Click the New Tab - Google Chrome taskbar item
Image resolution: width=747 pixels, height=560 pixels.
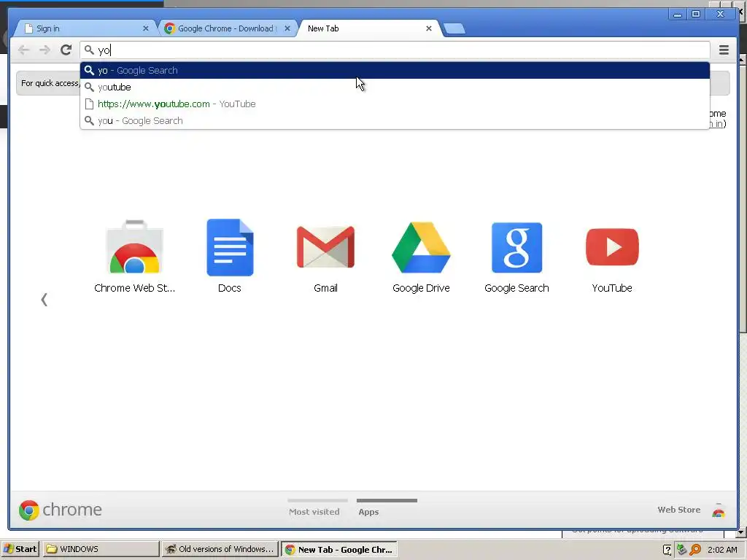(x=338, y=549)
